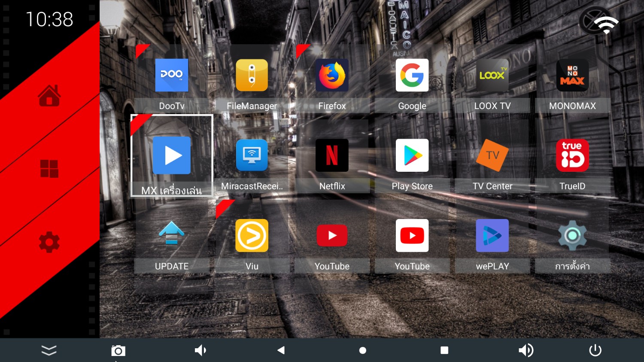
Task: Open the apps grid in the sidebar
Action: click(49, 169)
